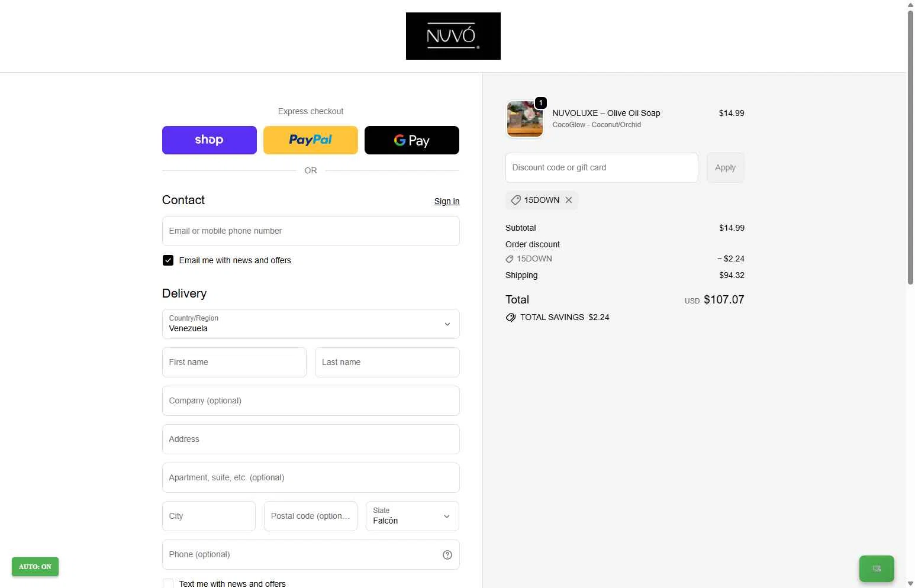Pay with Shop Pay express button
915x588 pixels.
[210, 140]
